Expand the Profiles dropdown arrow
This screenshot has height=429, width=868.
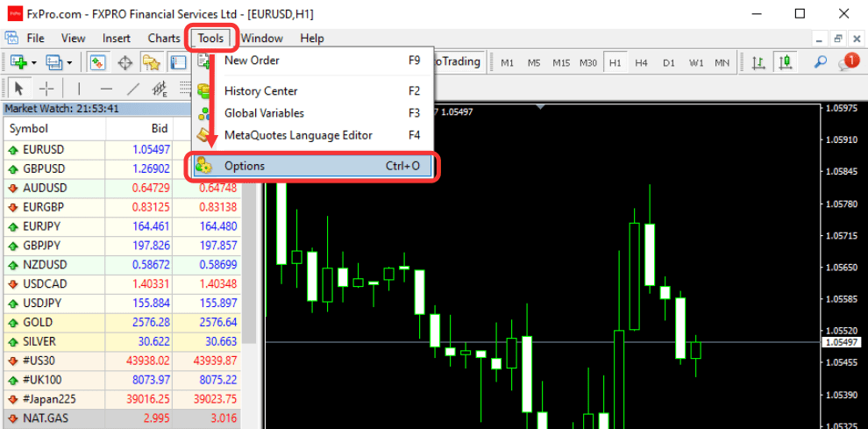pos(70,62)
